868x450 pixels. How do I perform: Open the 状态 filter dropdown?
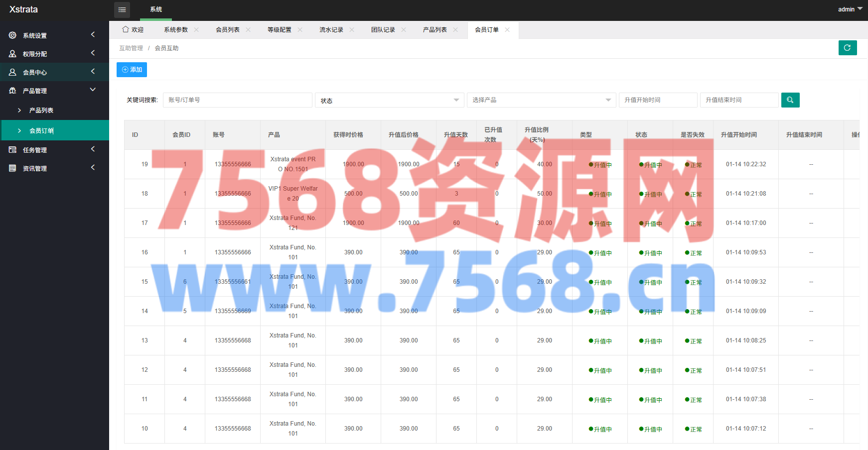click(x=389, y=100)
